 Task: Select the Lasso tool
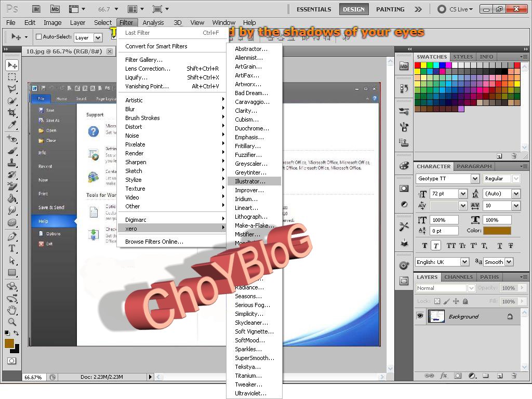12,89
